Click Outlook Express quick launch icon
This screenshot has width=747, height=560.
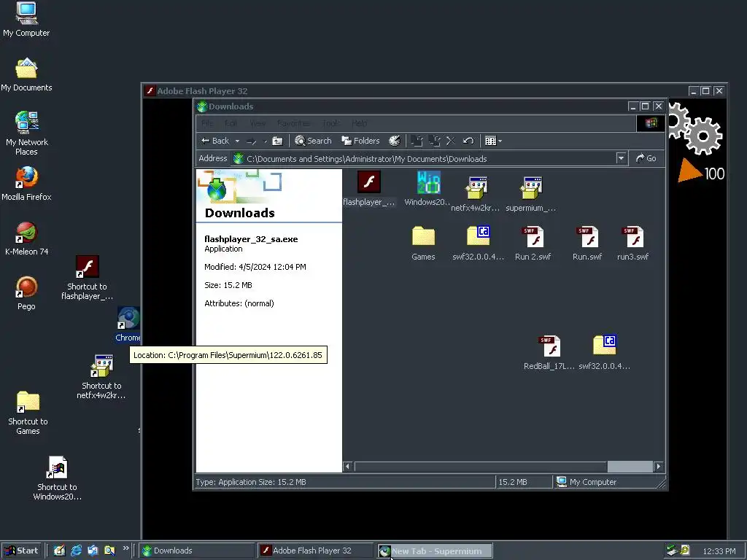pos(93,551)
